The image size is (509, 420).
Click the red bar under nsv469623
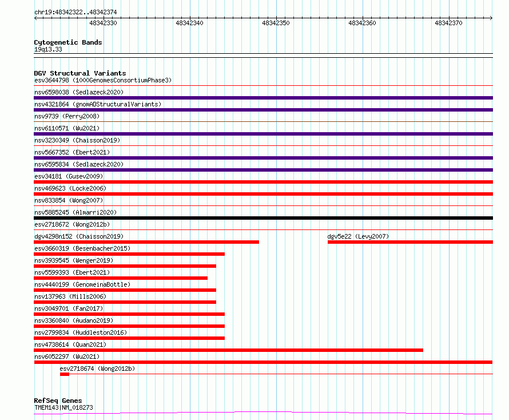point(263,194)
